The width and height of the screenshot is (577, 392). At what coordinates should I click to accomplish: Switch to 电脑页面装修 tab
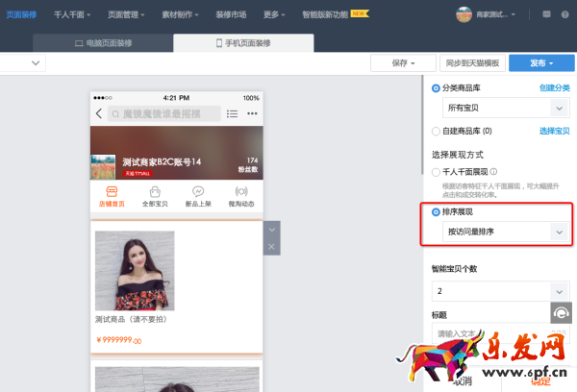tap(103, 43)
